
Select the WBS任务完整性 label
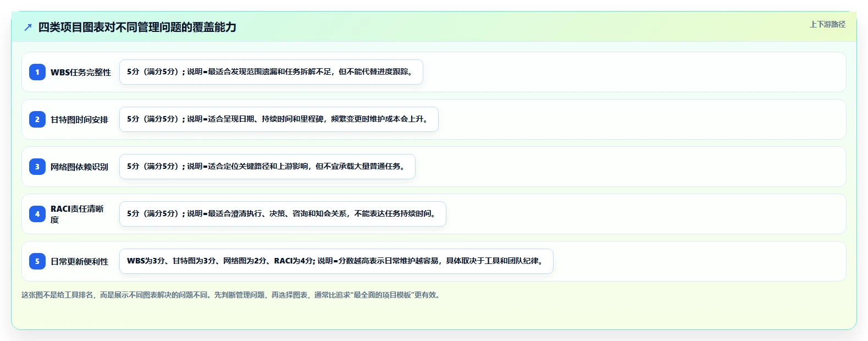(x=81, y=72)
